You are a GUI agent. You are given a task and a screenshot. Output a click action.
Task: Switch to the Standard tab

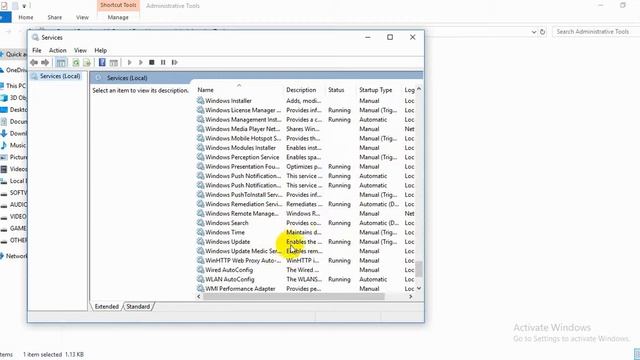138,307
